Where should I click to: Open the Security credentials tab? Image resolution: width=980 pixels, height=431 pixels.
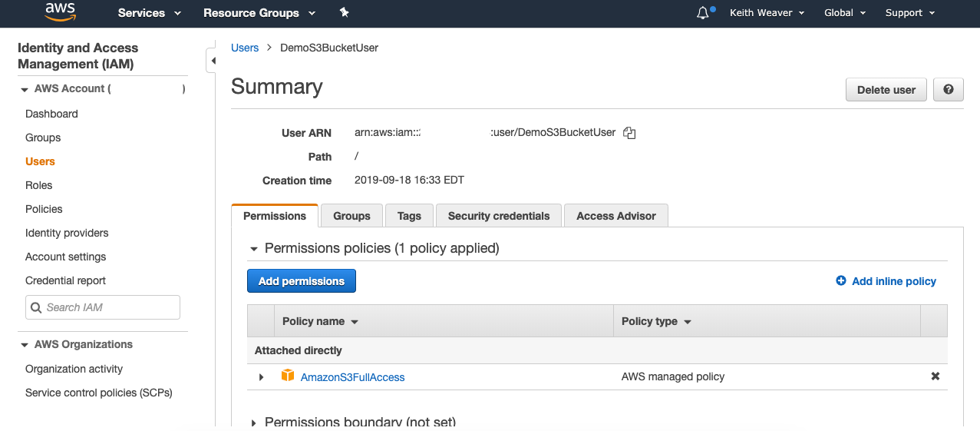[499, 216]
